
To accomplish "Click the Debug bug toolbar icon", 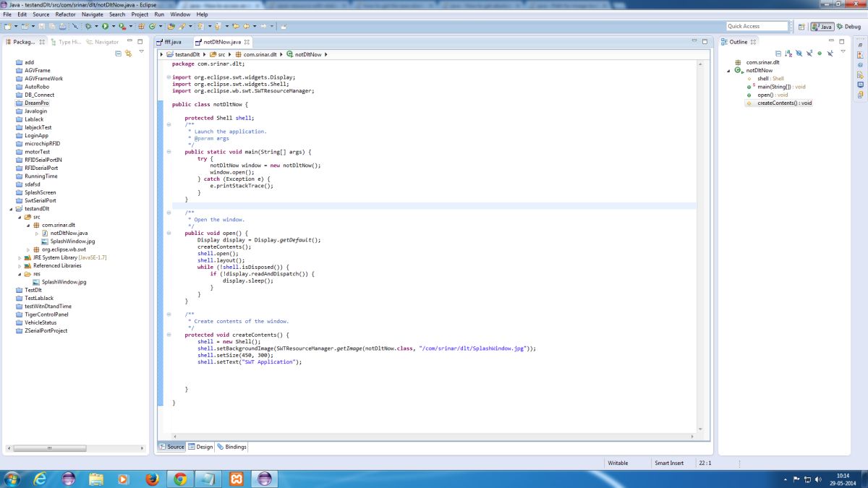I will [x=88, y=26].
